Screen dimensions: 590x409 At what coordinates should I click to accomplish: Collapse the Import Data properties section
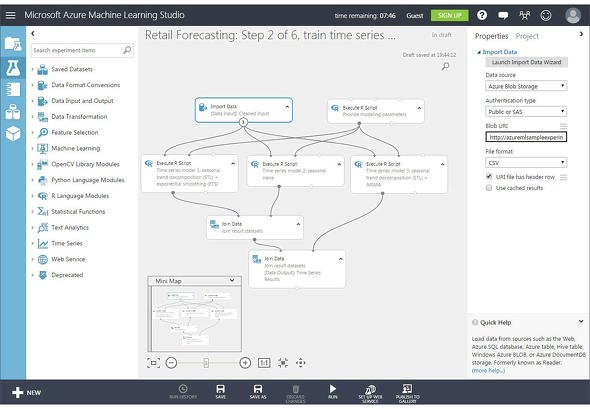[x=479, y=52]
